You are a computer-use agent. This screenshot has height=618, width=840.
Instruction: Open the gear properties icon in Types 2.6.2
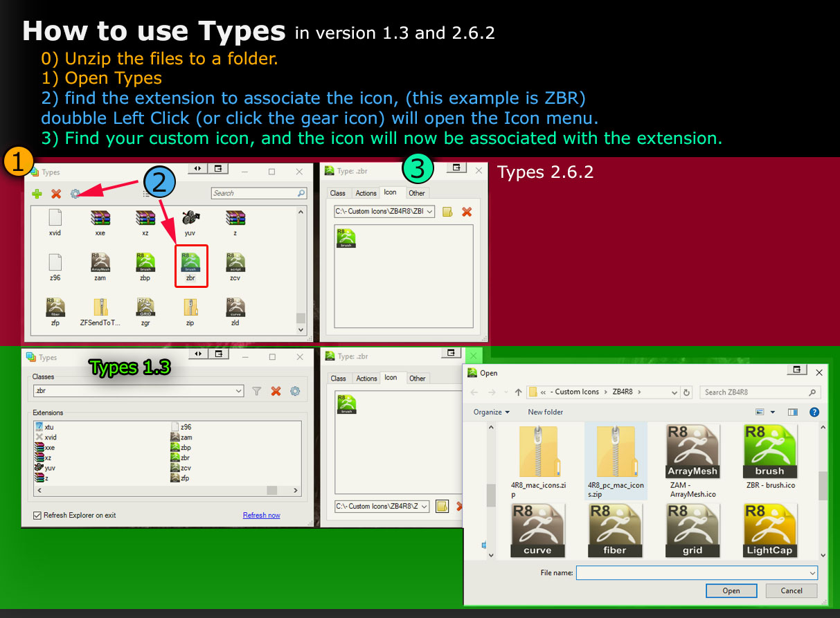click(x=75, y=194)
